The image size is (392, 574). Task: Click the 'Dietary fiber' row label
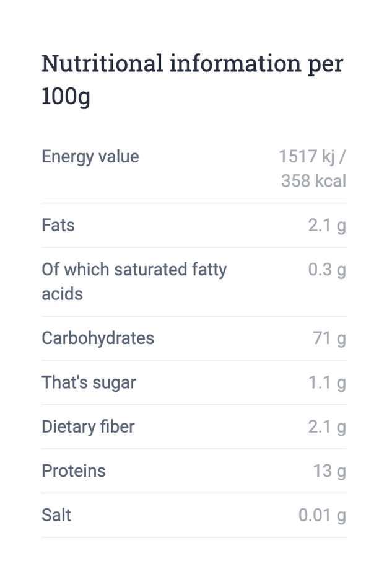88,426
